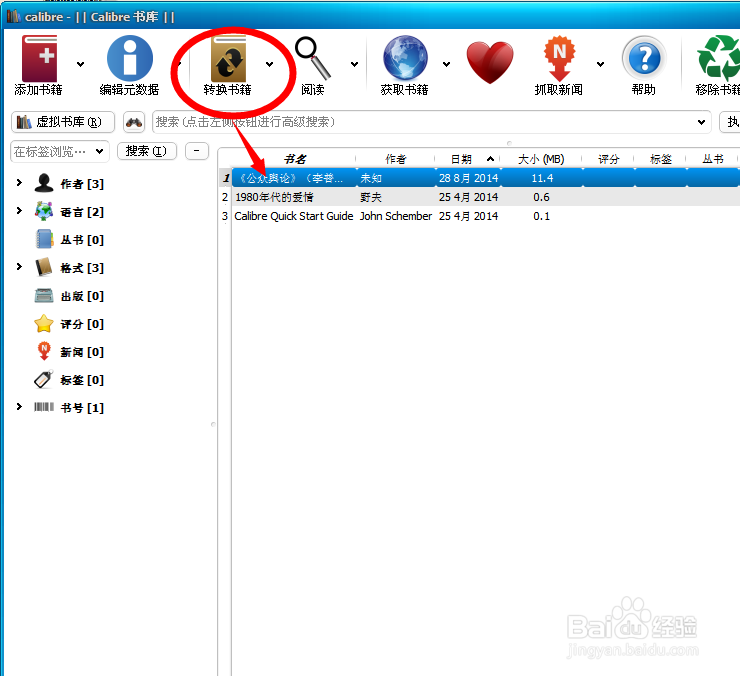This screenshot has width=740, height=676.
Task: Click the Series (丛书) notebook icon
Action: click(x=44, y=239)
